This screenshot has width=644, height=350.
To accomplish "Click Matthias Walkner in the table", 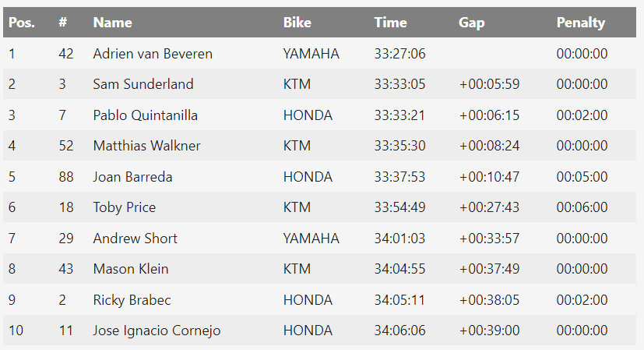I will pos(147,146).
